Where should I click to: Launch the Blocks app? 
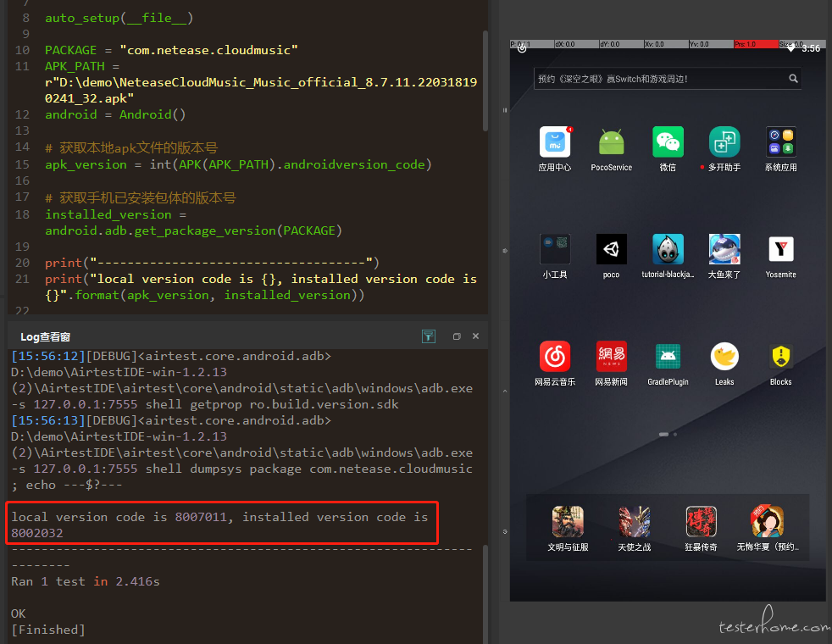pos(780,356)
